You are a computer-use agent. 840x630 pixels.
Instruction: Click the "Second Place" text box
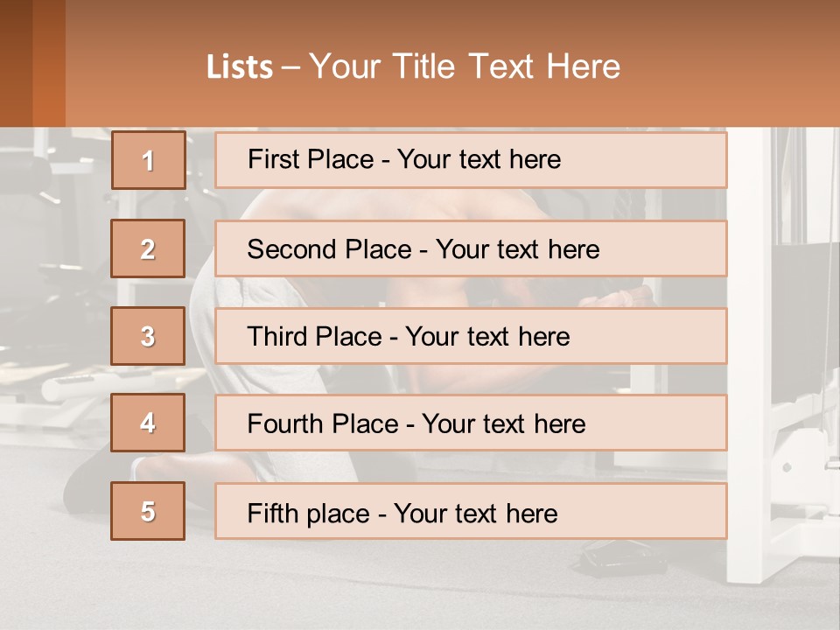(x=471, y=248)
